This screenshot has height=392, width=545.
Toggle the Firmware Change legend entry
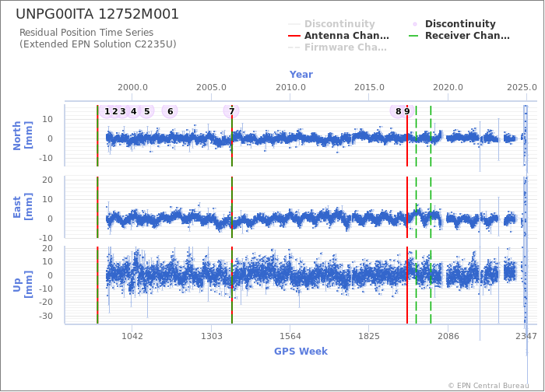point(337,47)
